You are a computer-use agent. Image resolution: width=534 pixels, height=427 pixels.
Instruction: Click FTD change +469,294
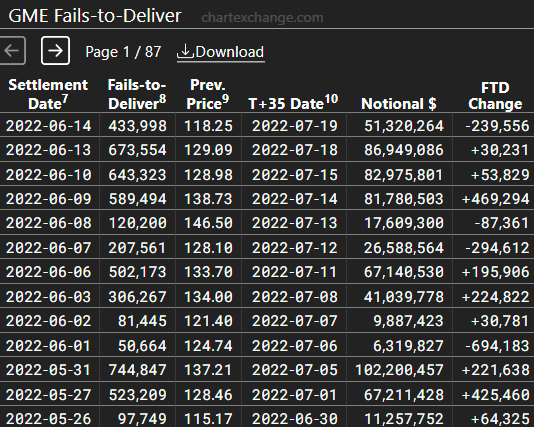coord(496,199)
